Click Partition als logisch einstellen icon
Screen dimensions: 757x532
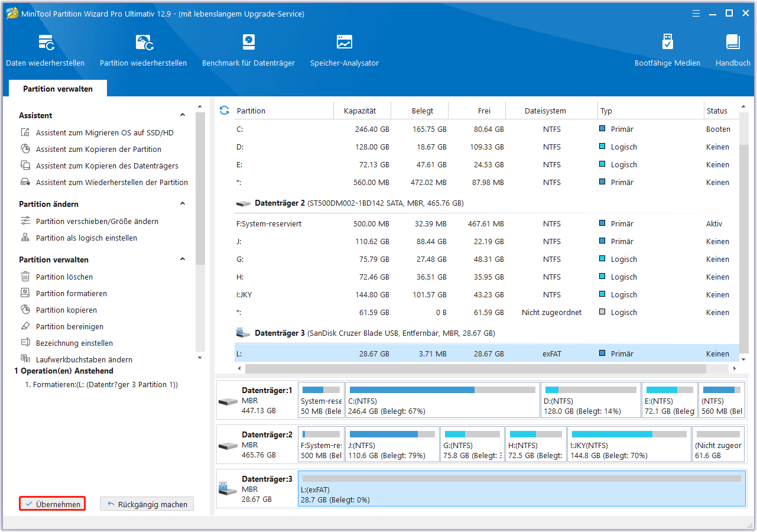pos(25,238)
